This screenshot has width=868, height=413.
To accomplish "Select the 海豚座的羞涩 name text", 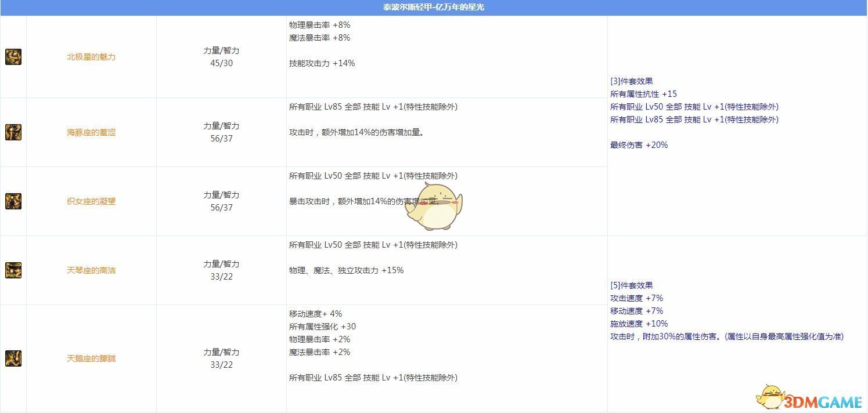I will tap(90, 132).
